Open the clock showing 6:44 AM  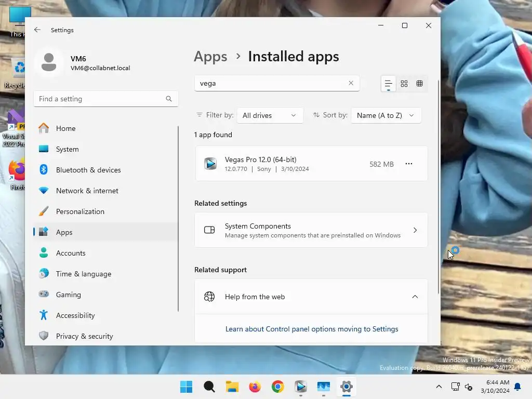point(495,387)
